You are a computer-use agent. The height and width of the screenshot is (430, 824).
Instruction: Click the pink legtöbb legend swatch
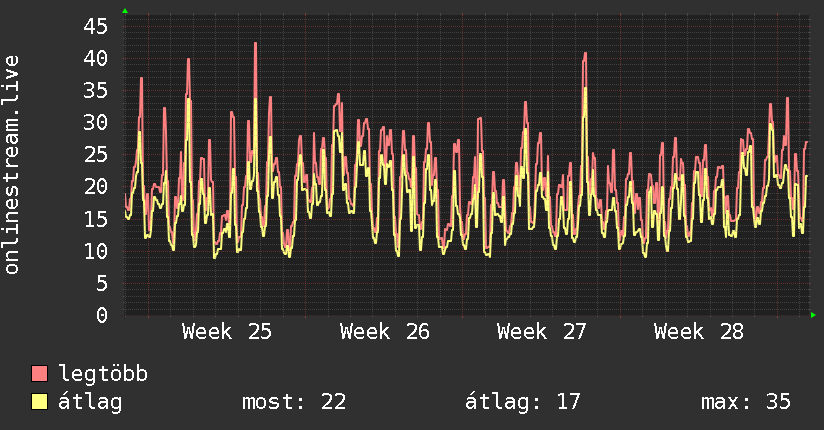[x=39, y=374]
